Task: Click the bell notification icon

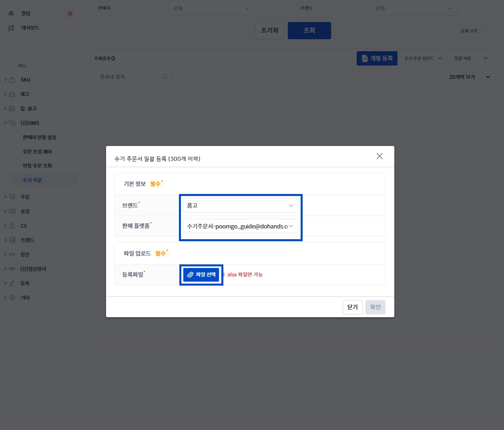Action: tap(11, 13)
